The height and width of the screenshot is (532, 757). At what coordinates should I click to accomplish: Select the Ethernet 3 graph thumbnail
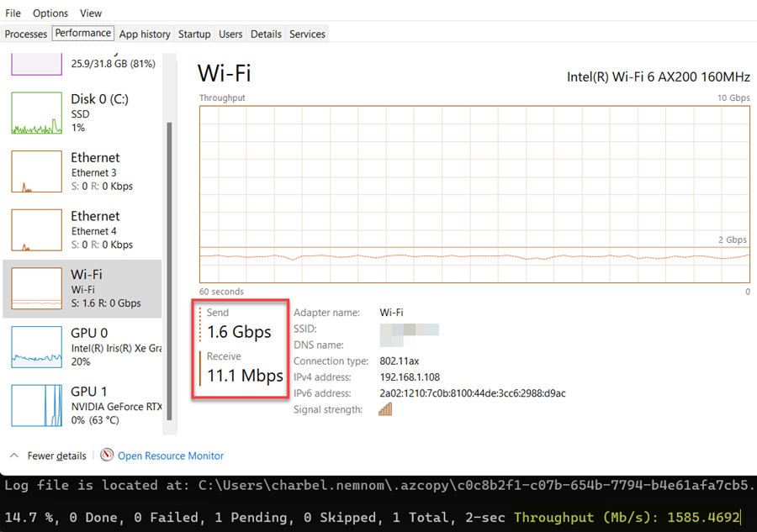pyautogui.click(x=37, y=171)
